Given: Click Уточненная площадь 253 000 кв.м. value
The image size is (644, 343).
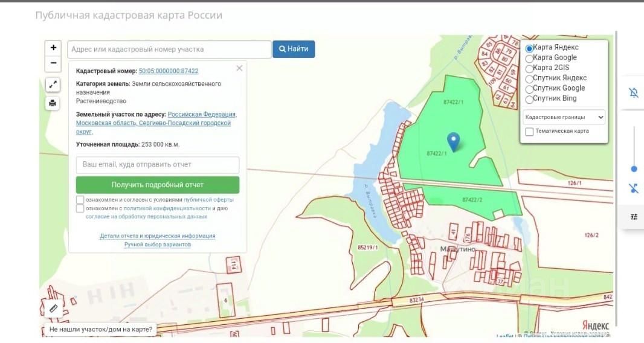Looking at the screenshot, I should 161,144.
